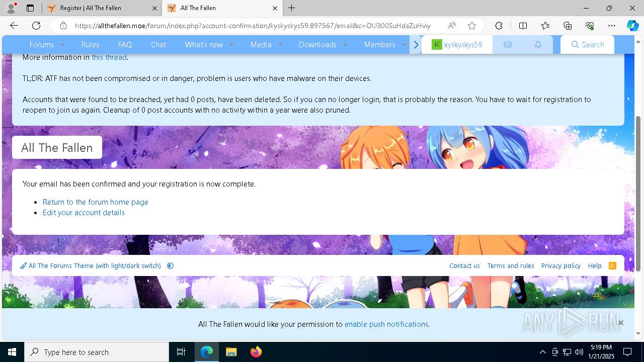Open the Windows Start menu
Viewport: 644px width, 362px height.
tap(12, 352)
